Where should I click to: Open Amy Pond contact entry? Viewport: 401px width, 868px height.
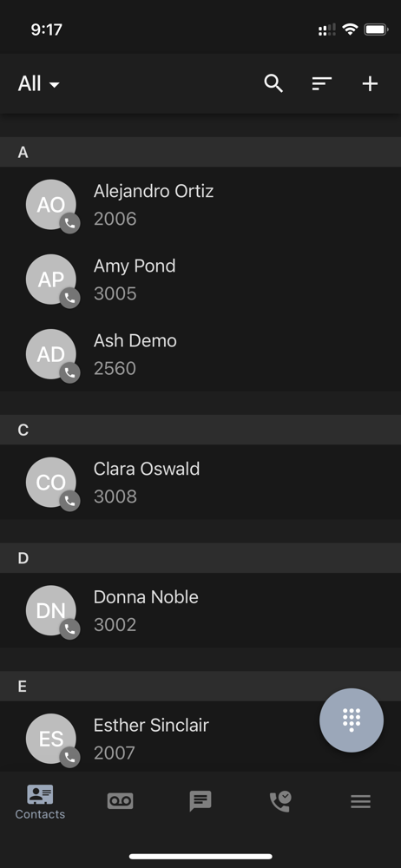point(200,279)
